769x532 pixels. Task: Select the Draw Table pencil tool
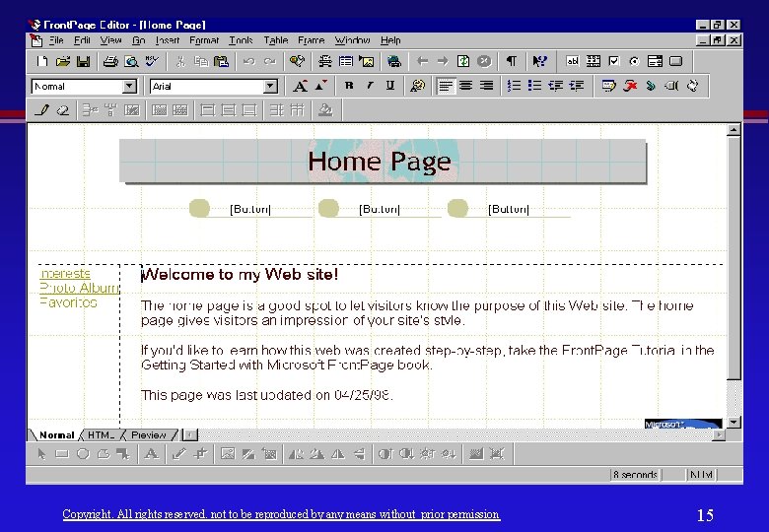point(41,109)
